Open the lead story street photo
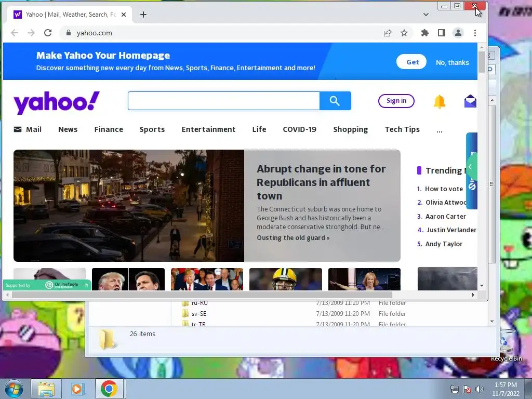The image size is (532, 399). tap(129, 206)
